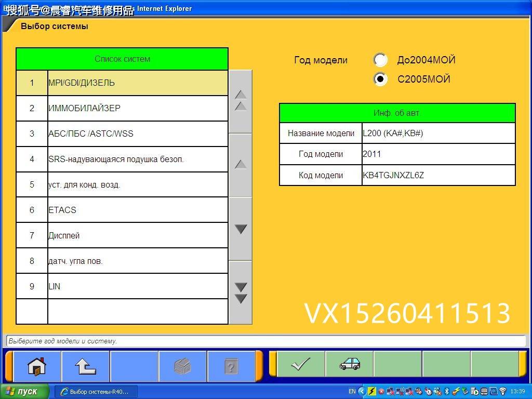Click the Инф. об авт header
The image size is (532, 399).
pyautogui.click(x=397, y=113)
